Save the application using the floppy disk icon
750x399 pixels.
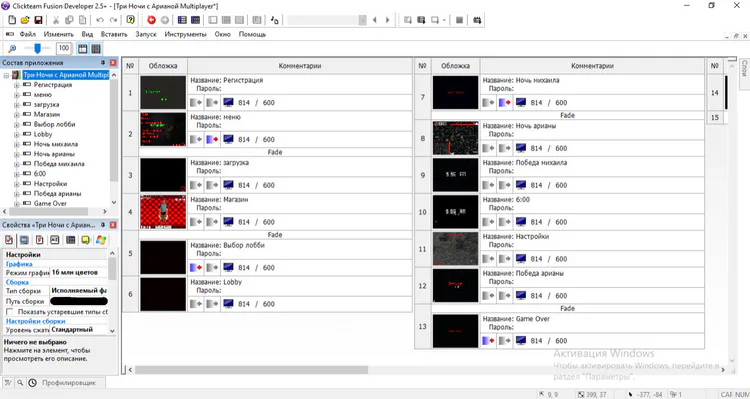click(x=38, y=20)
